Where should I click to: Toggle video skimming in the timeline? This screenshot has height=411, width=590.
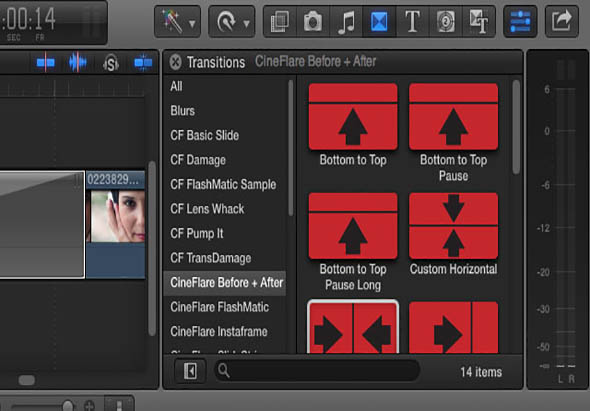coord(46,62)
